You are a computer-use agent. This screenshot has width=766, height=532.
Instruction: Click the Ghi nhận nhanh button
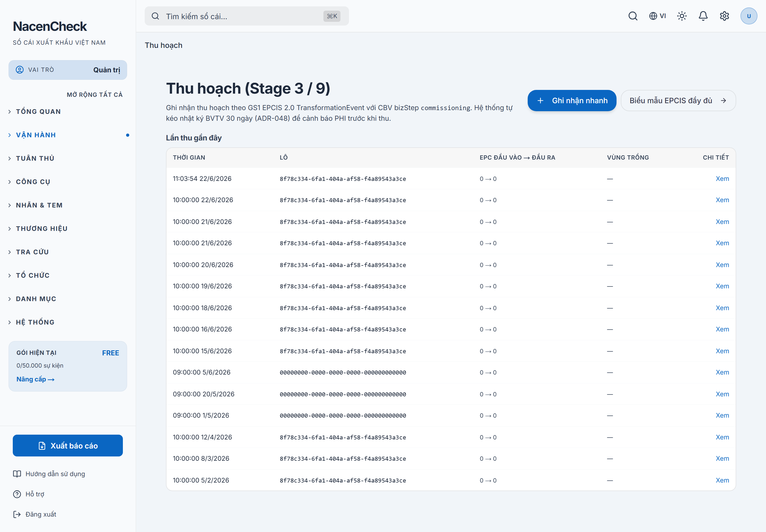pos(572,100)
